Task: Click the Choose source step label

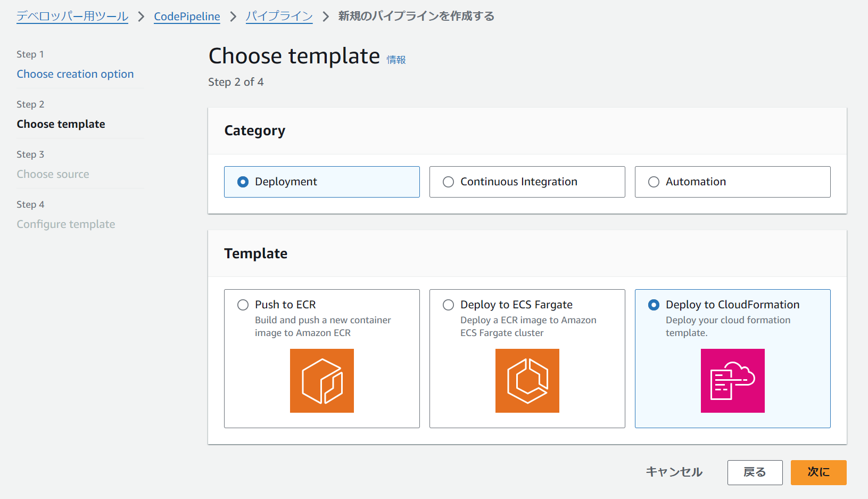Action: [53, 174]
